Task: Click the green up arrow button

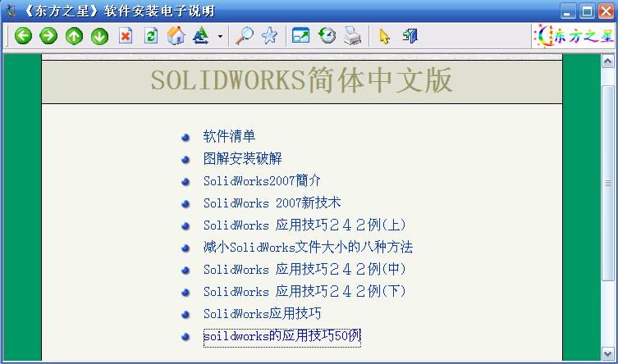Action: (74, 36)
